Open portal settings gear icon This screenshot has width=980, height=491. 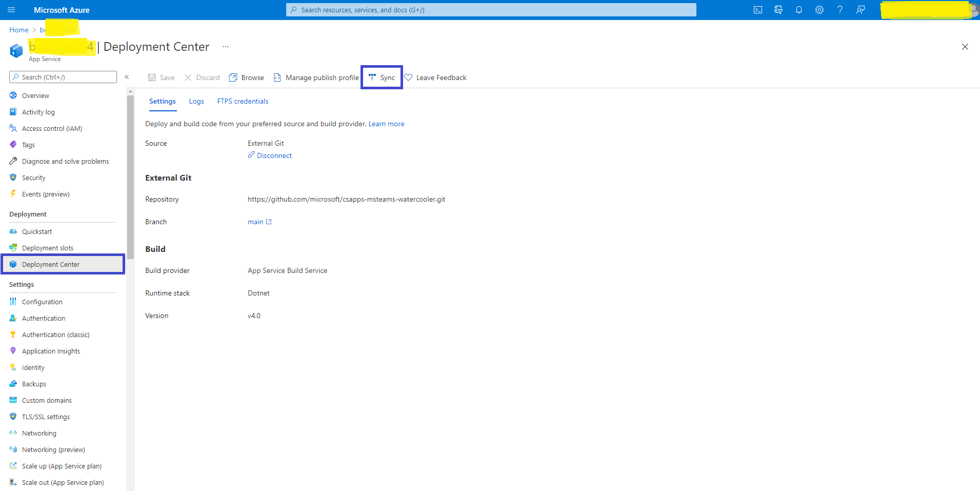(819, 10)
